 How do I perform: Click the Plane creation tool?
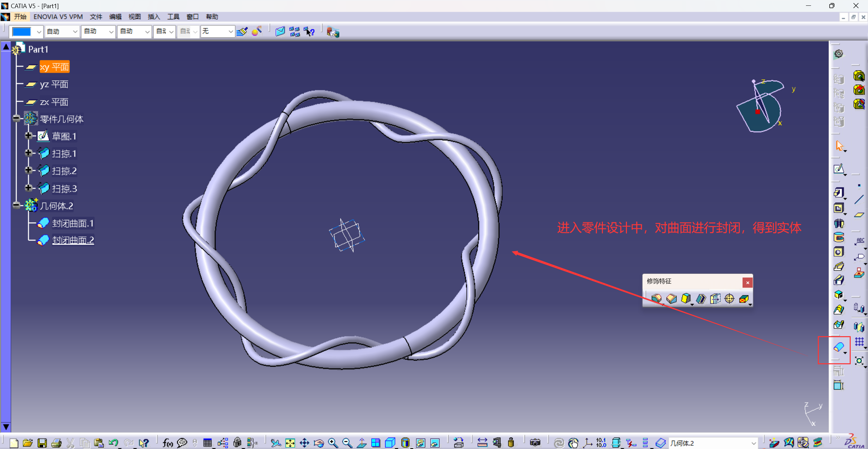(x=859, y=215)
